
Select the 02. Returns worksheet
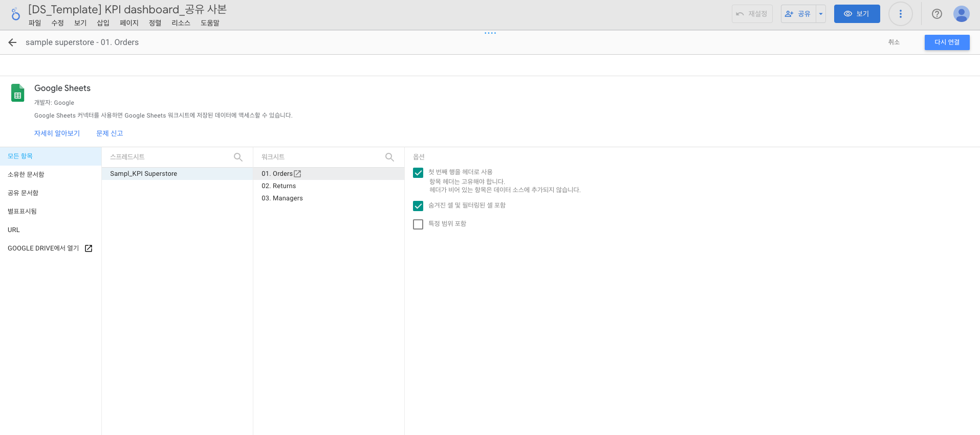pos(329,186)
